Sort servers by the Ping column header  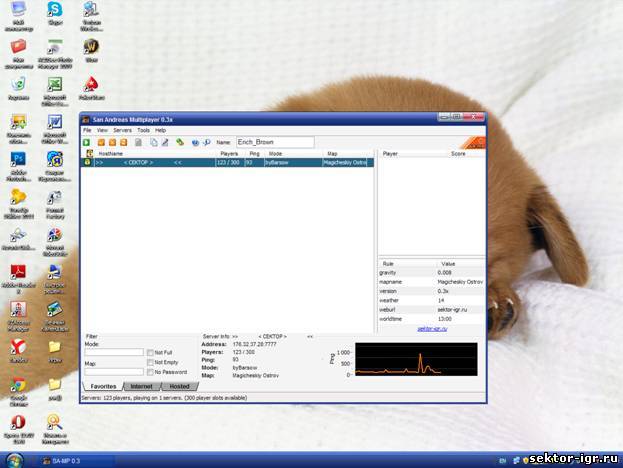tap(254, 154)
